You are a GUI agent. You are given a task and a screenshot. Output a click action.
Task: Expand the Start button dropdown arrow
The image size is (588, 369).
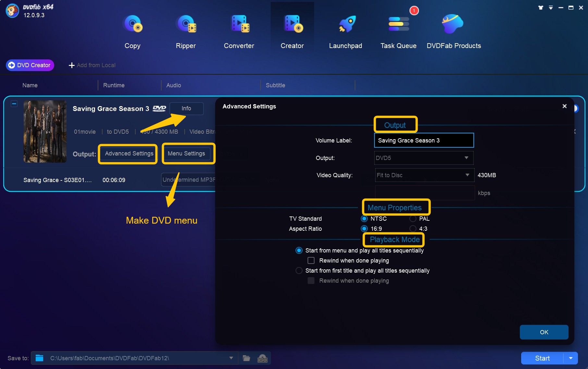571,358
